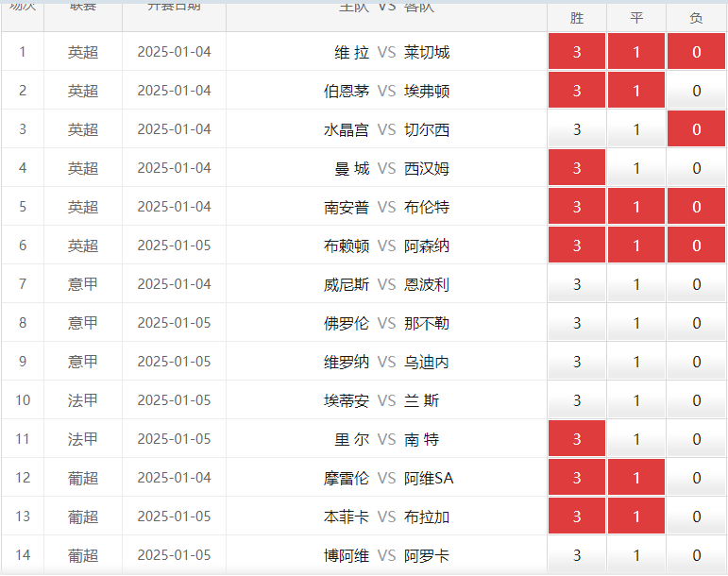
Task: Click date 2025-01-05 in row 6
Action: point(174,246)
